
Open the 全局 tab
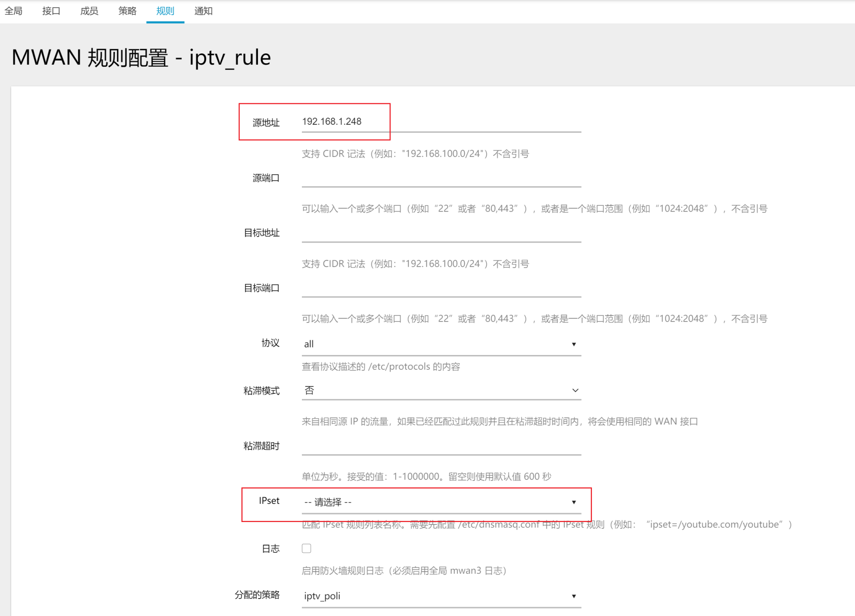13,11
